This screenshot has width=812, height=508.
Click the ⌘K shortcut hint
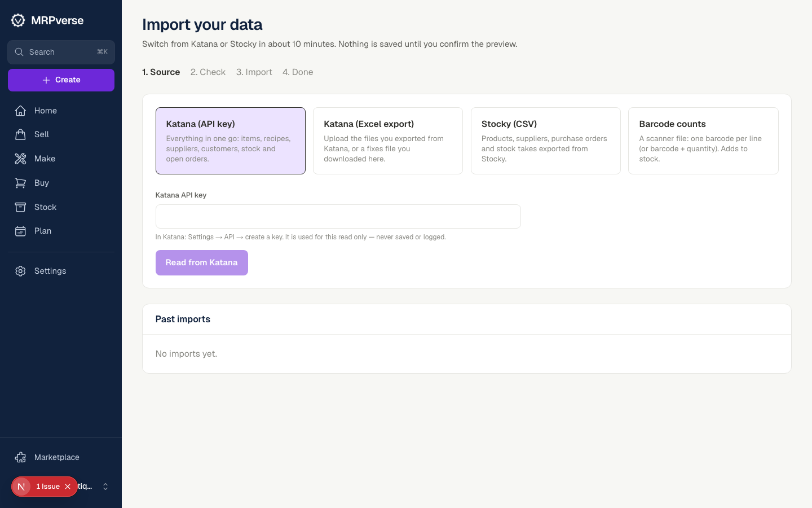102,52
